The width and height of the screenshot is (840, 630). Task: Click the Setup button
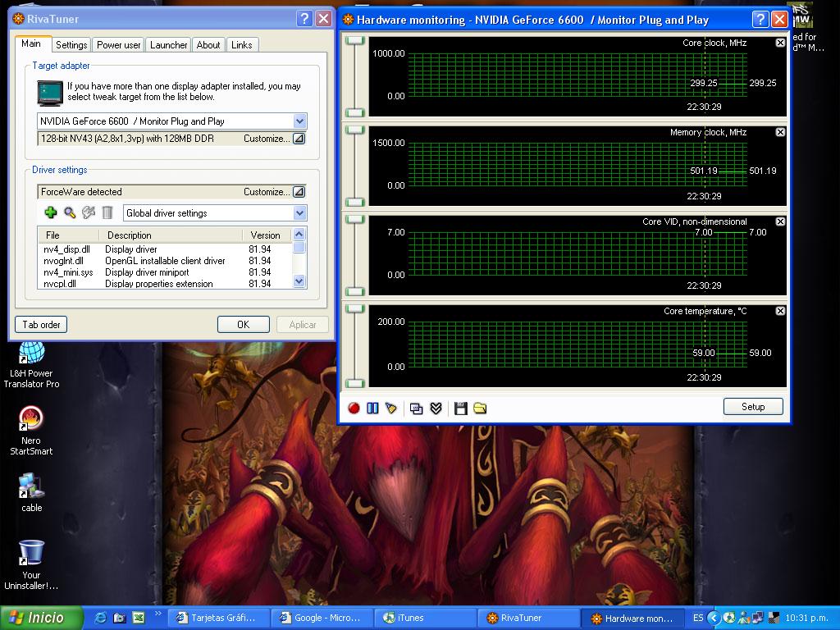752,407
